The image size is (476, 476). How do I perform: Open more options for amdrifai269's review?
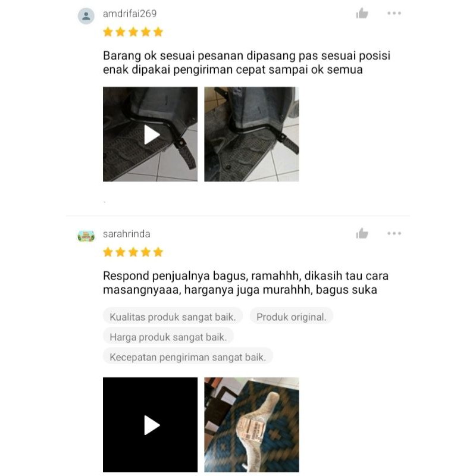pyautogui.click(x=394, y=13)
